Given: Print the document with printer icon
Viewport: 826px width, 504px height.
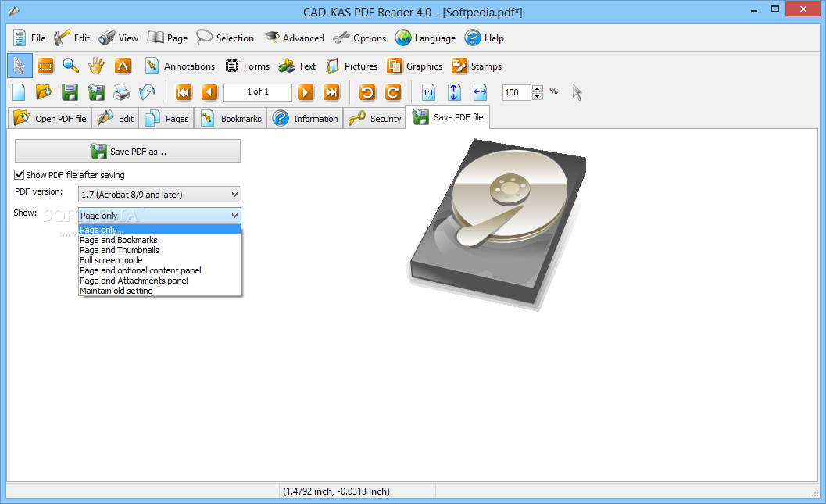Looking at the screenshot, I should [122, 93].
